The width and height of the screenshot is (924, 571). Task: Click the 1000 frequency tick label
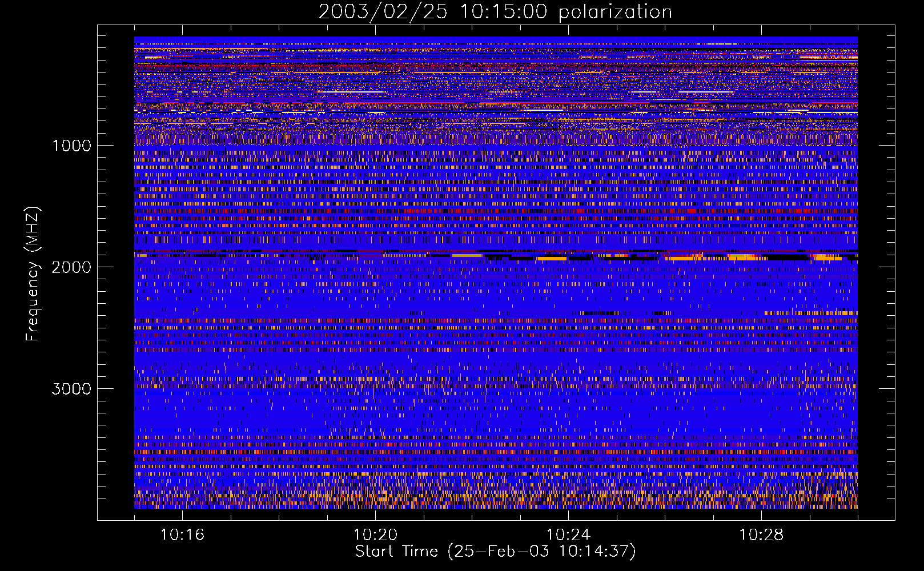point(71,146)
